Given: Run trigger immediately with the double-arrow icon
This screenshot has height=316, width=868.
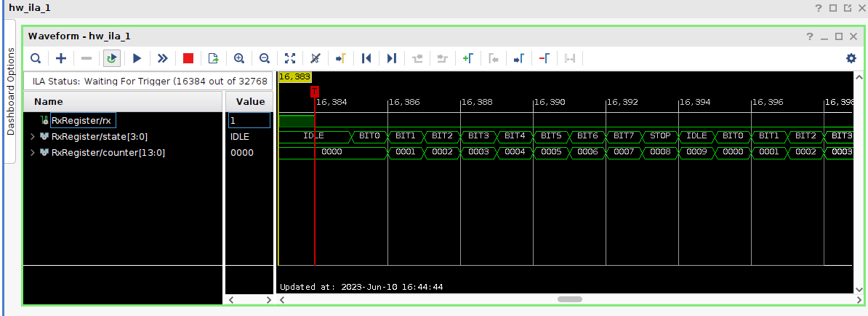Looking at the screenshot, I should 163,58.
